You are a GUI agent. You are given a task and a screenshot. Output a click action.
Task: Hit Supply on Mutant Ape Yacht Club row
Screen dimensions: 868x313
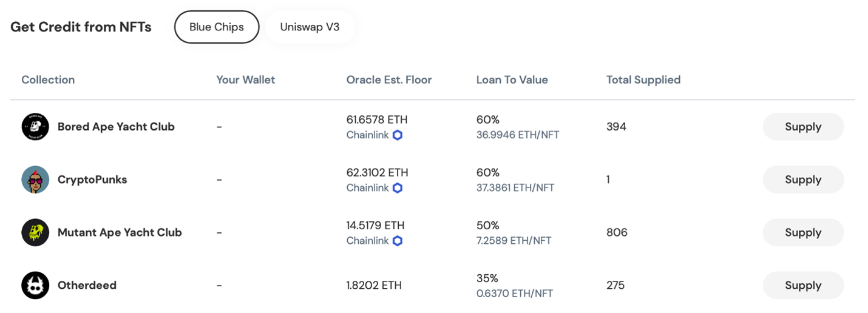[802, 232]
